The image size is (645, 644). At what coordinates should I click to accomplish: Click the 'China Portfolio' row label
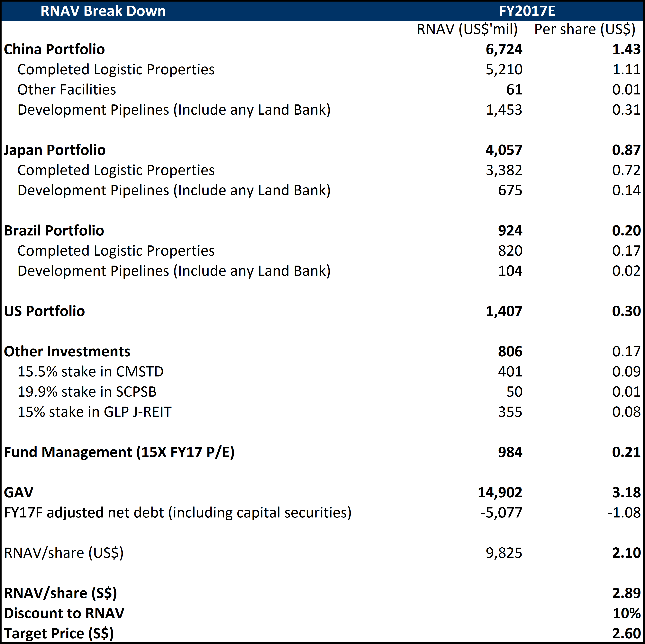(x=54, y=49)
